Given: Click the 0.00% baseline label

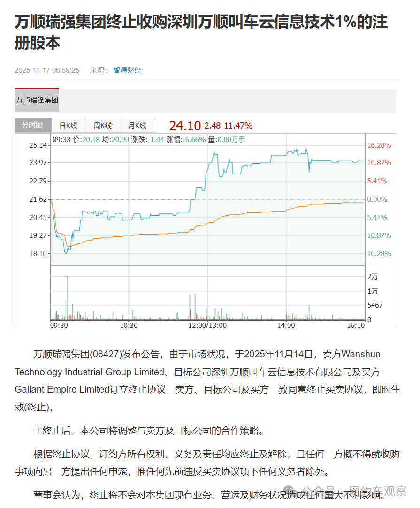Looking at the screenshot, I should (377, 199).
